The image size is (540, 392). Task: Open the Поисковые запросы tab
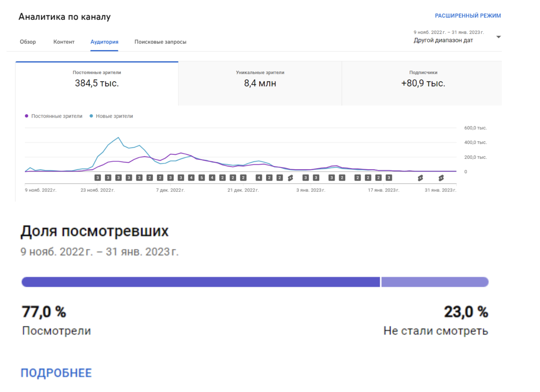click(160, 42)
